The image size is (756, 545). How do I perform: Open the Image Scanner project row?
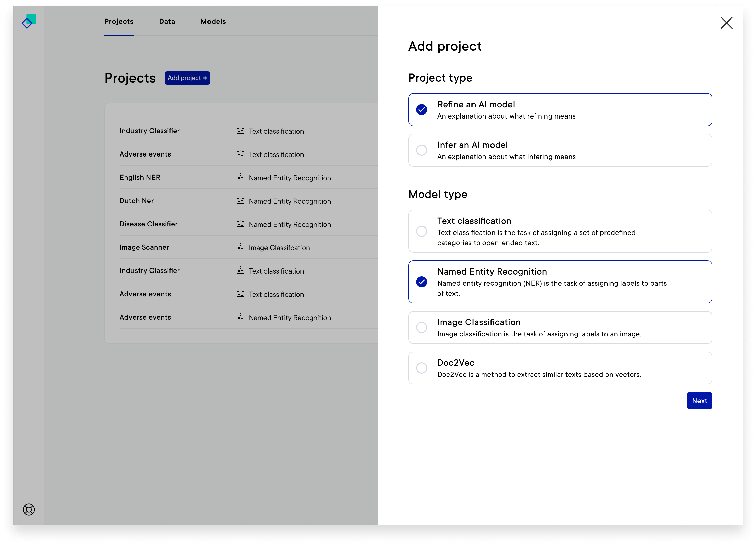point(144,247)
